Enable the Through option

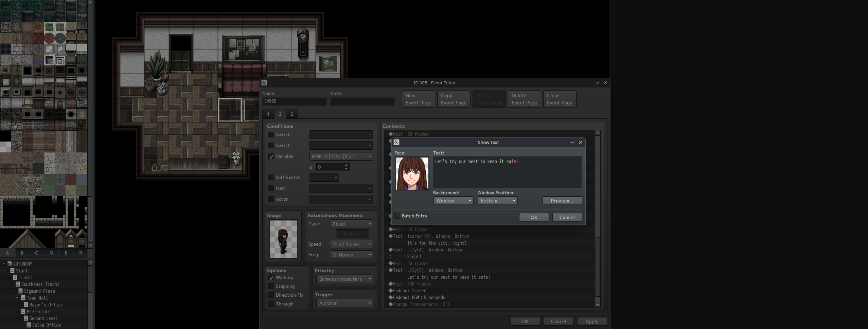click(271, 304)
